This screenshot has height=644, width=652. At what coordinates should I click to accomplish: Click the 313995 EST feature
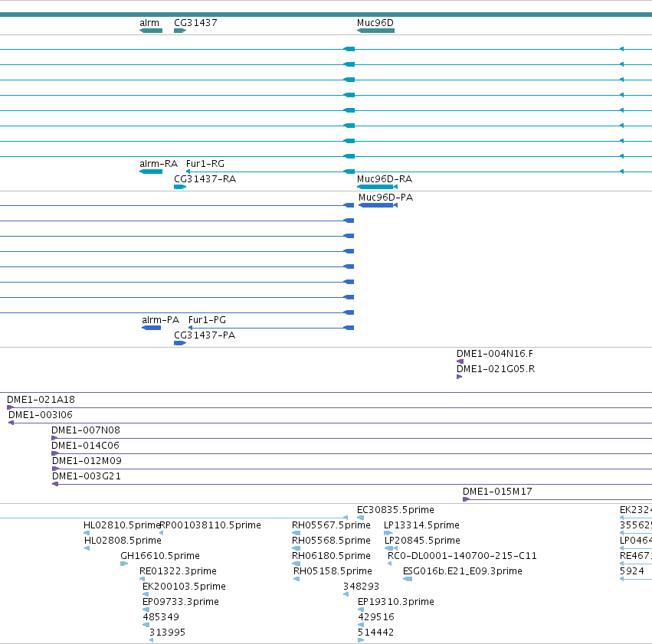pos(152,640)
